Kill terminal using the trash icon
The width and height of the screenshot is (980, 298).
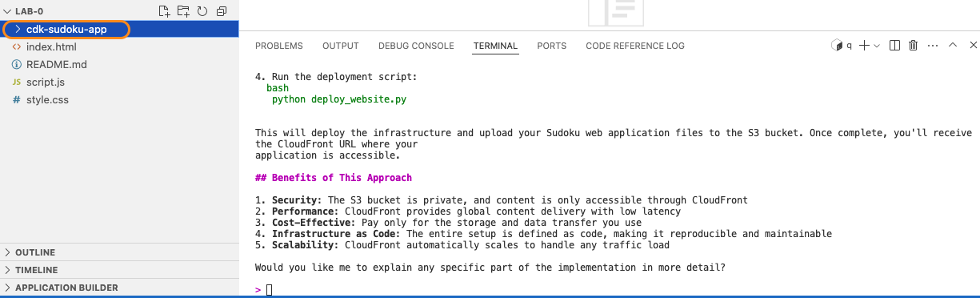tap(914, 46)
